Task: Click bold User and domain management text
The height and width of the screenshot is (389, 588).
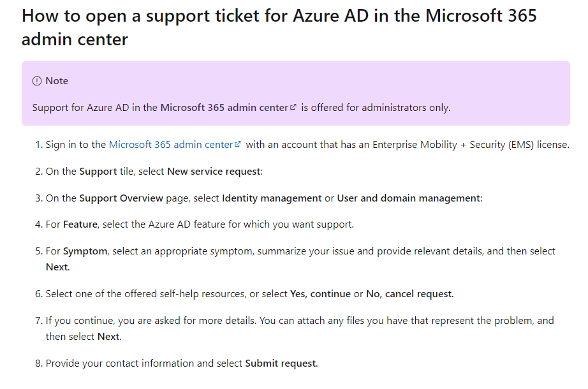Action: pos(408,198)
